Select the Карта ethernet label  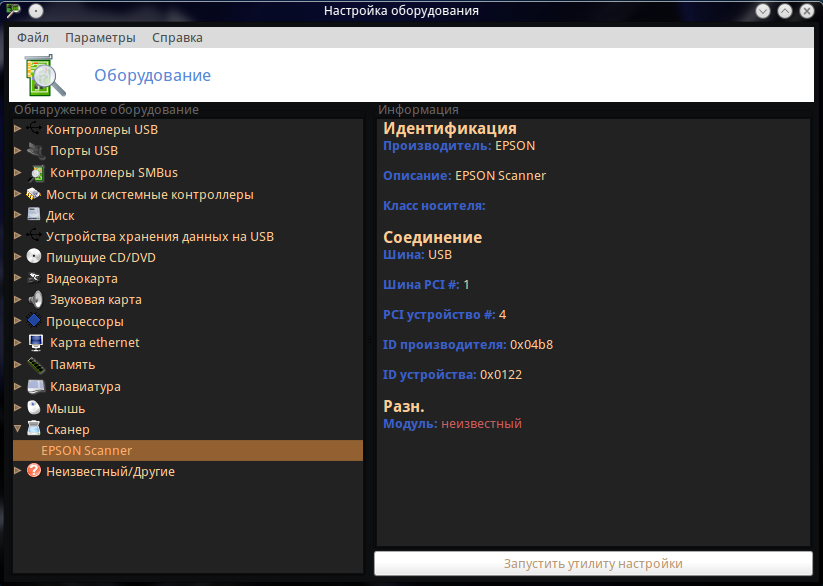[x=94, y=343]
